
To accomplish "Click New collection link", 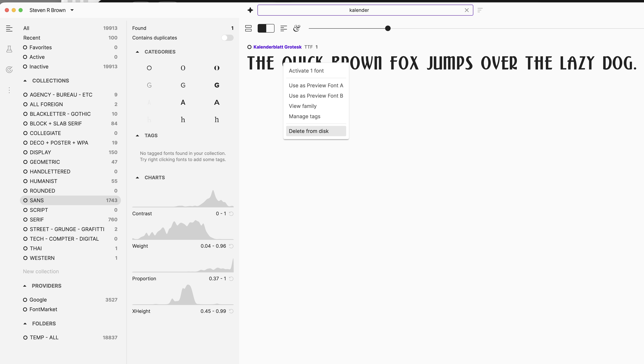I will (41, 272).
